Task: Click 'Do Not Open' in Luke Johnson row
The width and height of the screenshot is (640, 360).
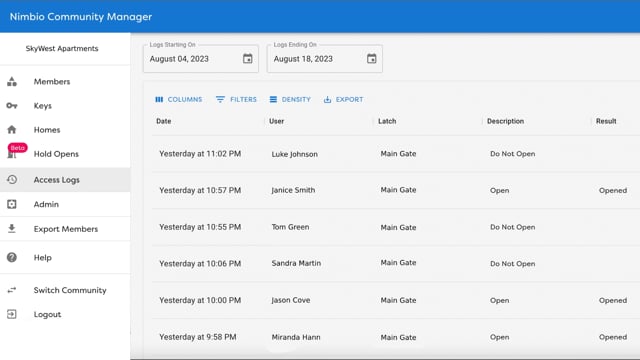Action: click(x=513, y=154)
